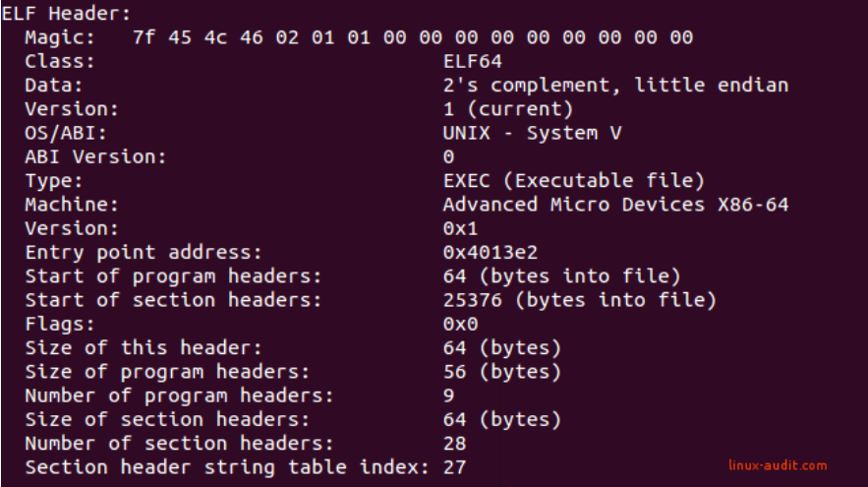The width and height of the screenshot is (868, 487).
Task: Click the ELF64 class value
Action: (x=472, y=61)
